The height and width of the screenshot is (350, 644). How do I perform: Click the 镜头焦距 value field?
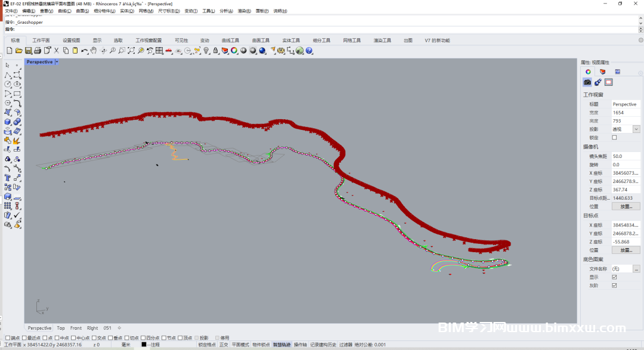[x=626, y=156]
